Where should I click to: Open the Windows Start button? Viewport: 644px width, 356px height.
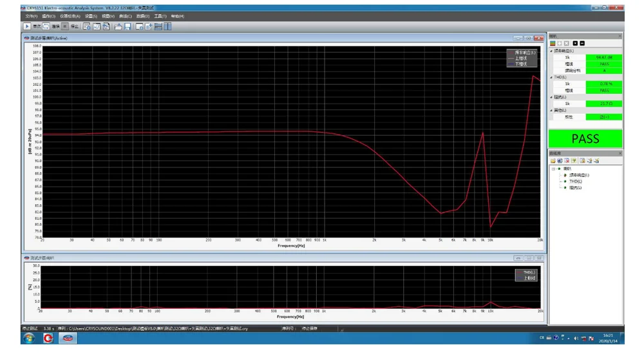(29, 339)
